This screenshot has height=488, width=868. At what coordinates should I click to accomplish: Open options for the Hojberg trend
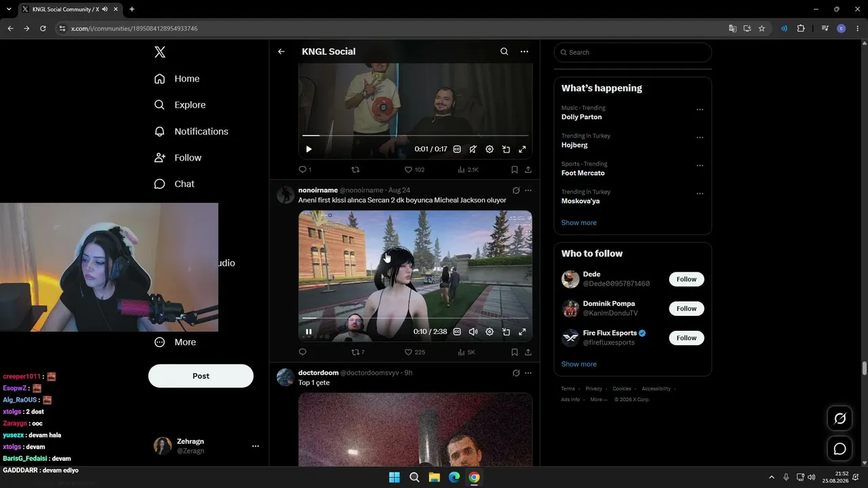(700, 138)
